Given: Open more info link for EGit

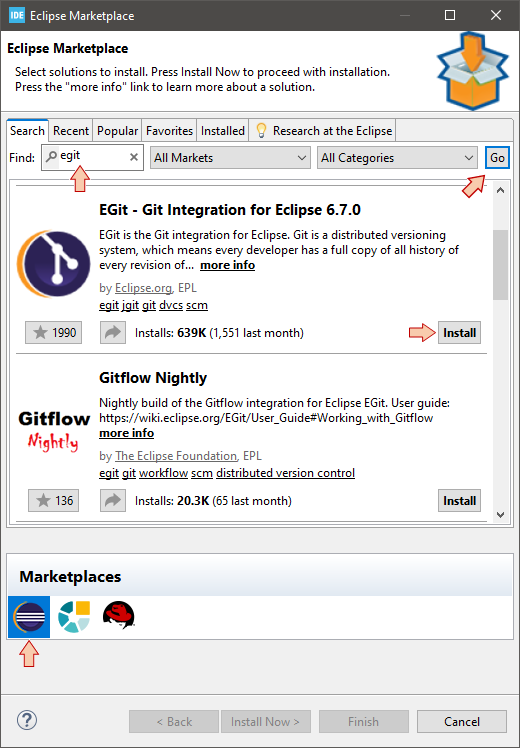Looking at the screenshot, I should 228,265.
